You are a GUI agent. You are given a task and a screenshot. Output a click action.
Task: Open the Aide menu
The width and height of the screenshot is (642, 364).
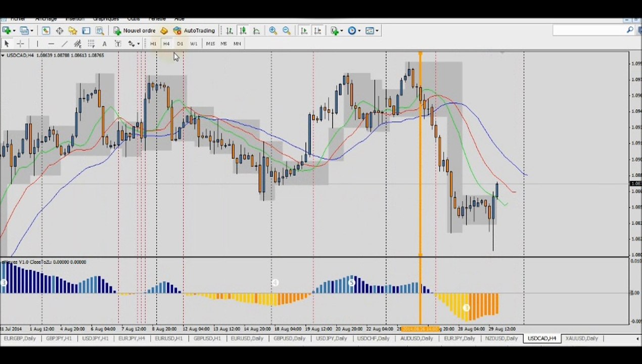[179, 19]
